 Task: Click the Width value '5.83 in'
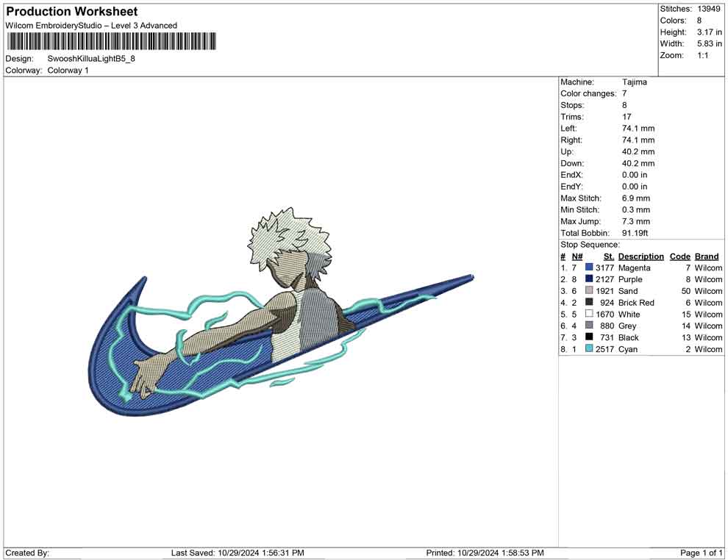[x=710, y=43]
